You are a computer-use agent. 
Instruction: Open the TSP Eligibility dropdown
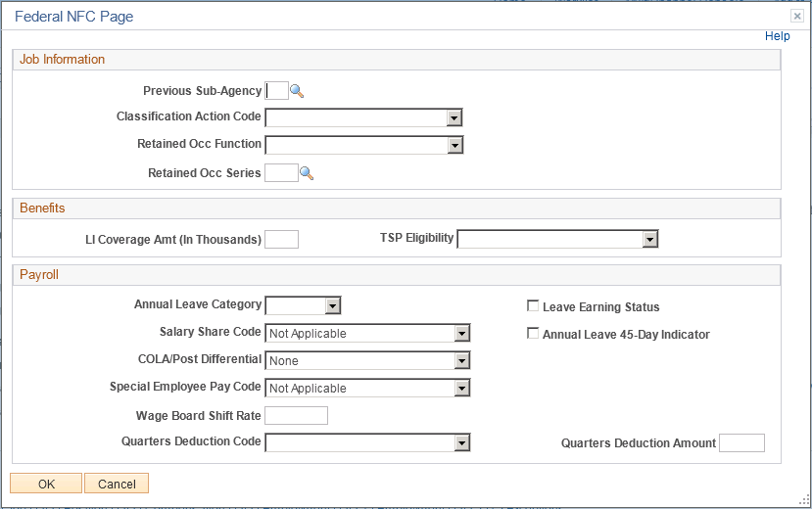557,239
